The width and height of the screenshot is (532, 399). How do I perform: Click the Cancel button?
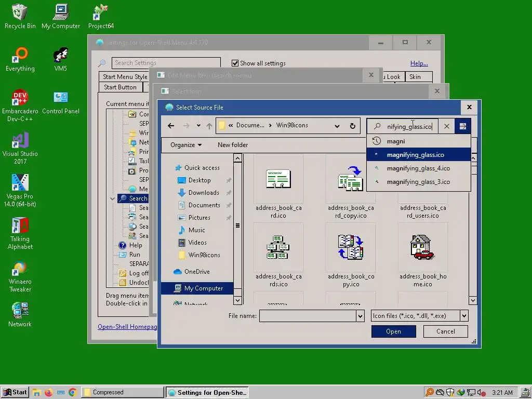[445, 331]
